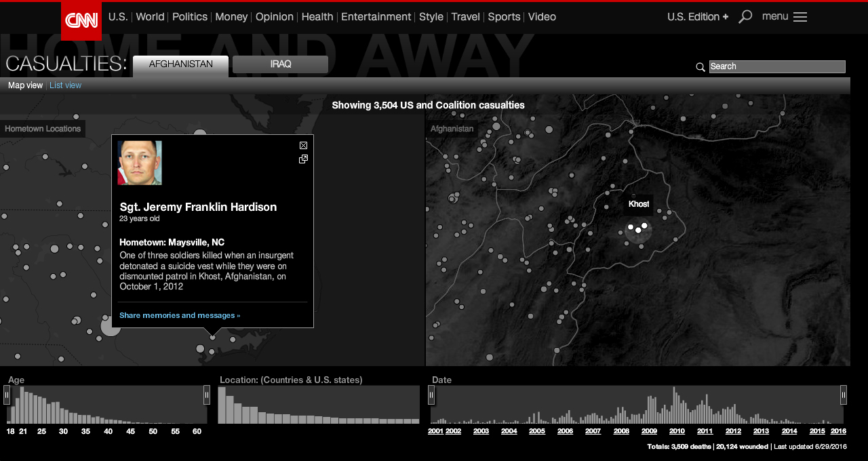Select Map view
868x461 pixels.
pyautogui.click(x=25, y=85)
